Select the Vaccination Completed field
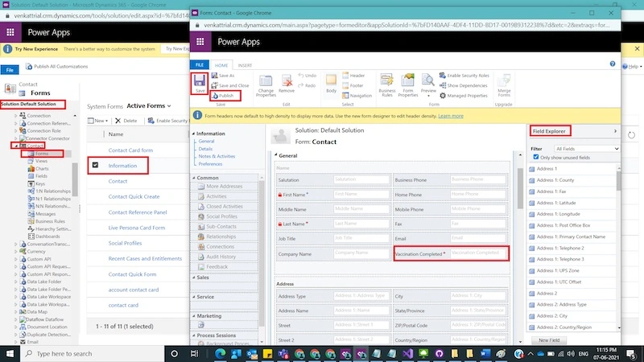This screenshot has width=644, height=362. [451, 253]
